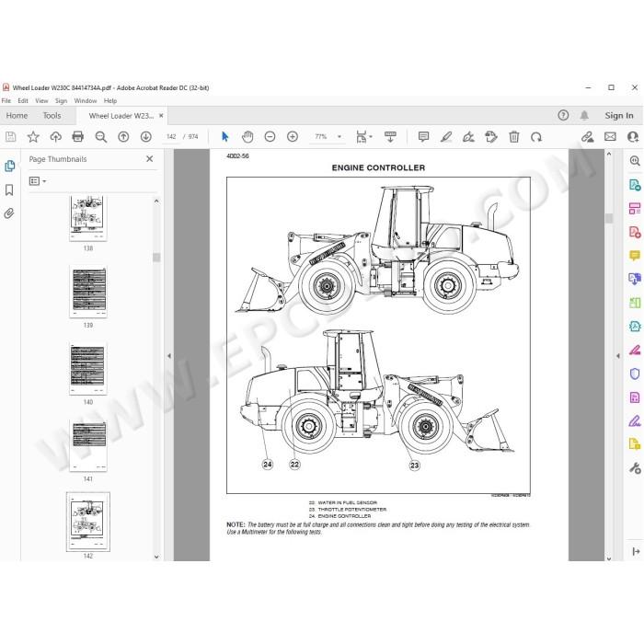Viewport: 644px width, 644px height.
Task: Click the thumbnails panel scrollbar handle
Action: [x=156, y=257]
